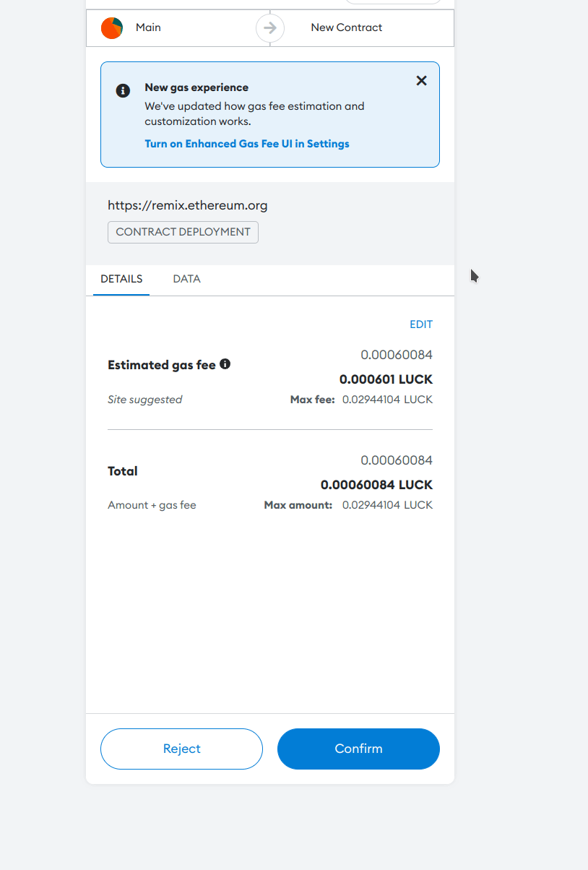Reject the contract deployment transaction
The height and width of the screenshot is (870, 588).
181,749
